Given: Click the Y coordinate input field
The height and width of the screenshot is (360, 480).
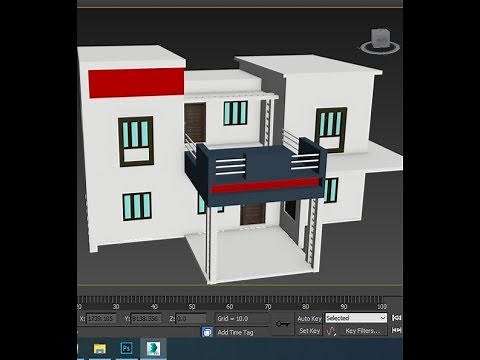Looking at the screenshot, I should pos(146,319).
